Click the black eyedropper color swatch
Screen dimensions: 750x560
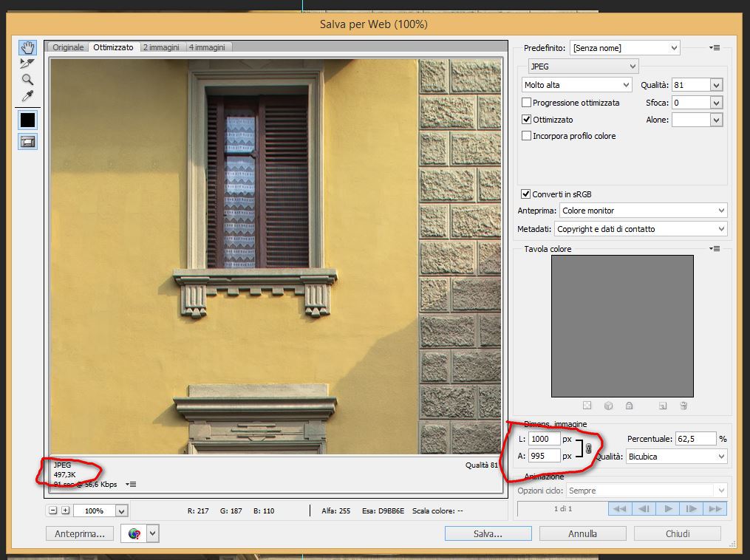pos(27,120)
